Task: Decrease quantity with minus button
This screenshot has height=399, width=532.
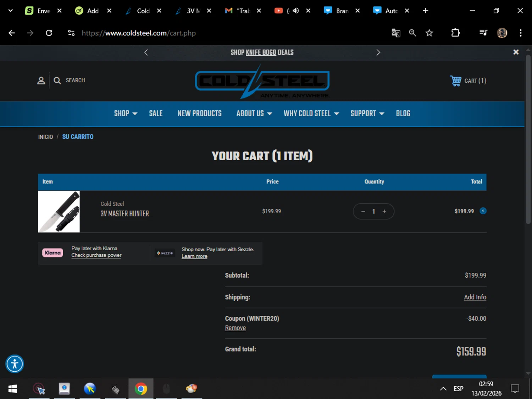Action: (363, 211)
